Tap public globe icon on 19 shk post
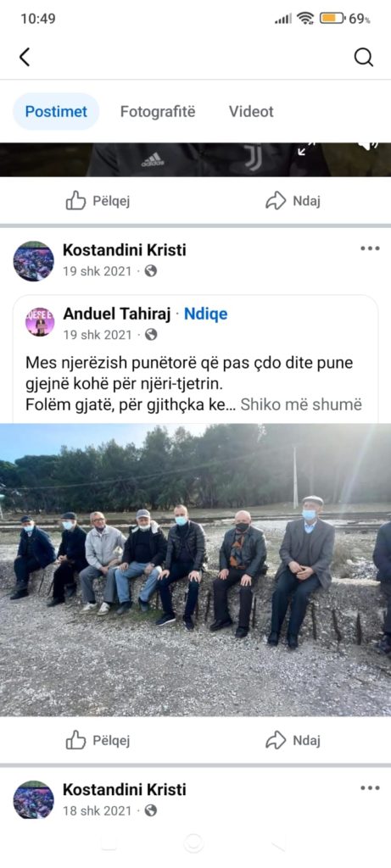This screenshot has width=391, height=868. click(151, 271)
